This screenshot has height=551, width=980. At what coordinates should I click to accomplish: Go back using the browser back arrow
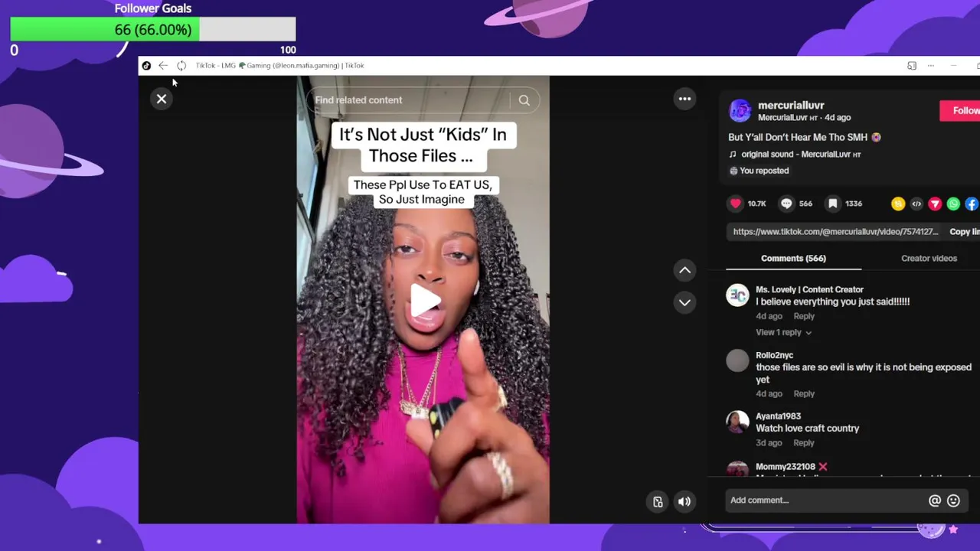point(163,66)
